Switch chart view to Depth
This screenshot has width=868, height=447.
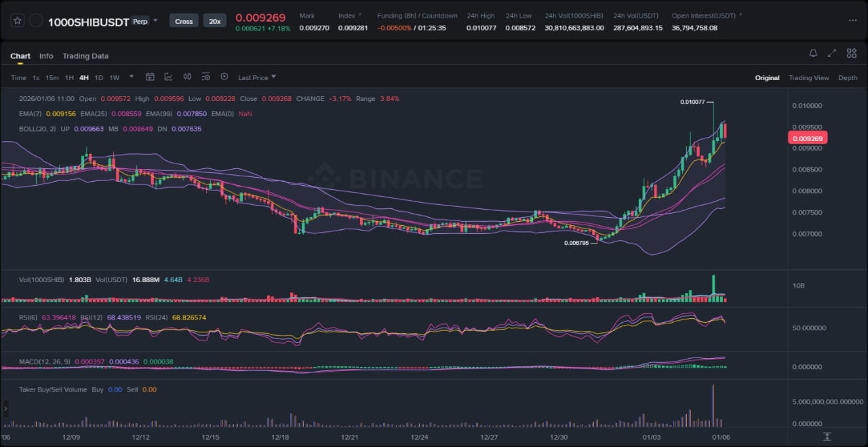pos(848,78)
